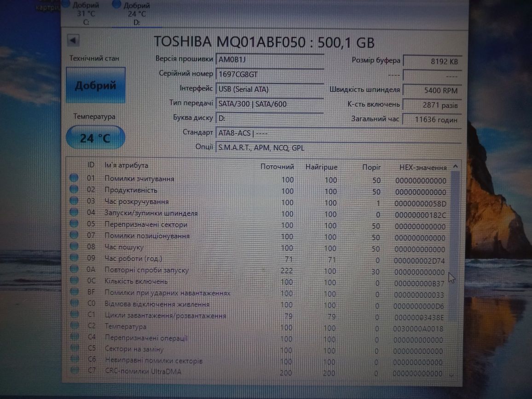Click status circle for C5 Сектори на заміну
The width and height of the screenshot is (532, 399).
pyautogui.click(x=75, y=348)
